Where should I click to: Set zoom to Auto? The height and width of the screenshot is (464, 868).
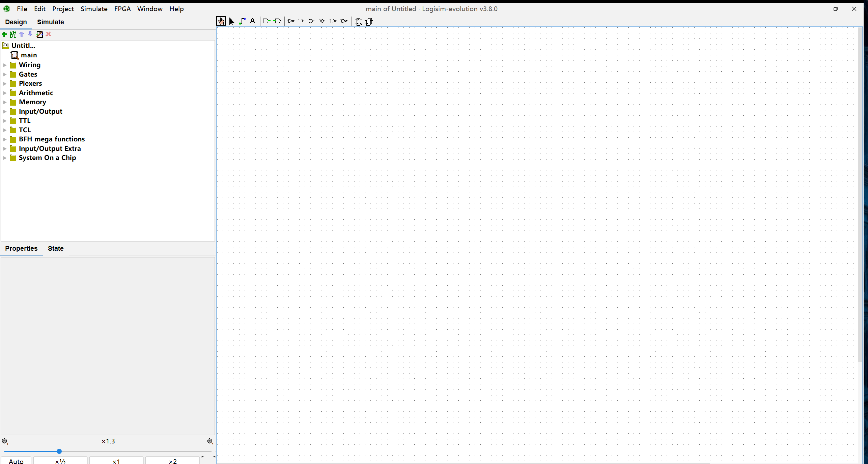16,461
